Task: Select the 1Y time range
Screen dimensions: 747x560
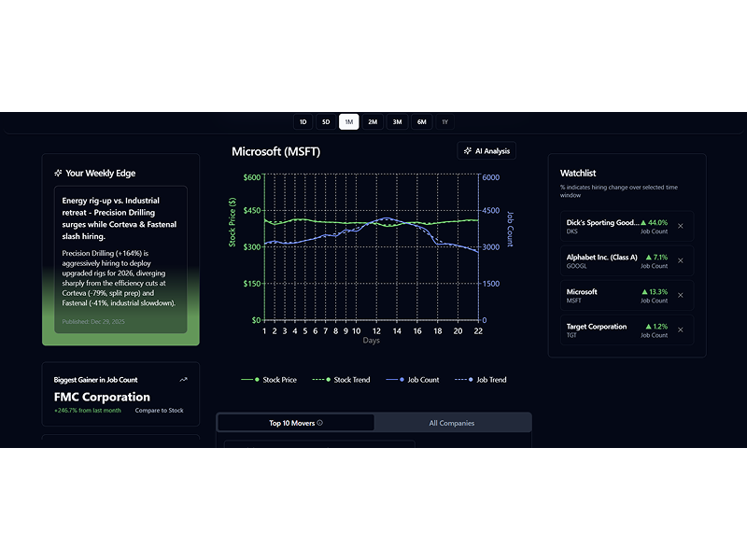Action: point(445,121)
